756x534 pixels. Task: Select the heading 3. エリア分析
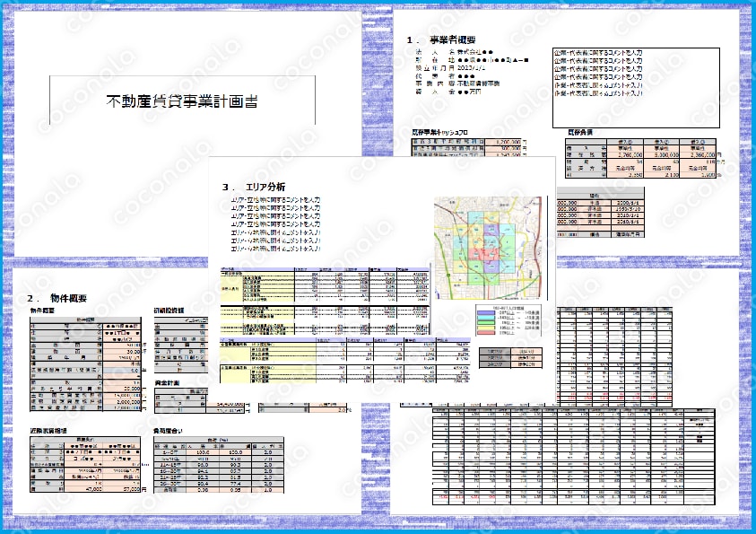254,187
